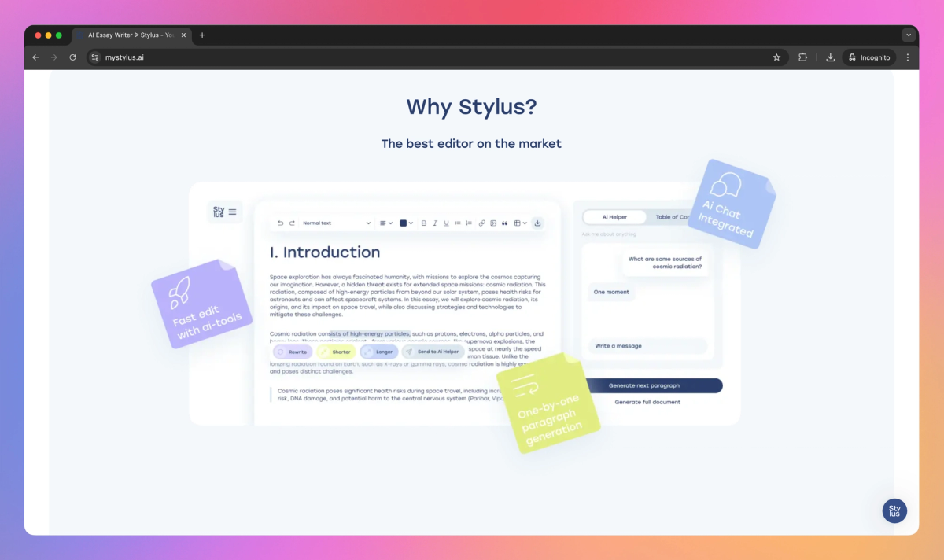Click the One moment chat bubble
Viewport: 944px width, 560px height.
(x=611, y=292)
